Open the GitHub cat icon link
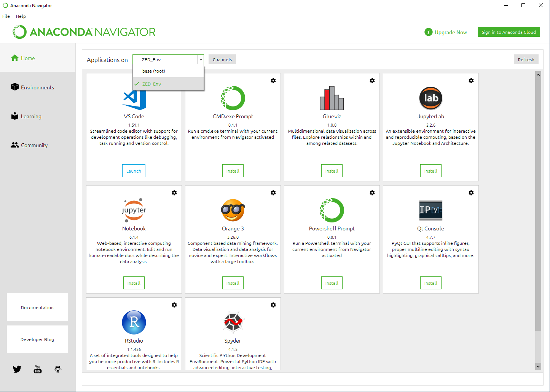Image resolution: width=550 pixels, height=392 pixels. [x=58, y=369]
